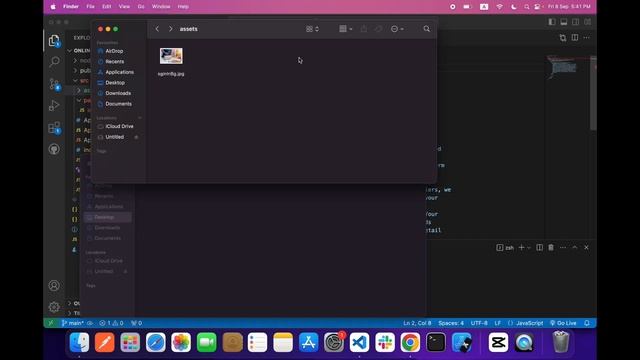Screen dimensions: 640x360
Task: Click the Share icon in Finder toolbar
Action: (x=364, y=29)
